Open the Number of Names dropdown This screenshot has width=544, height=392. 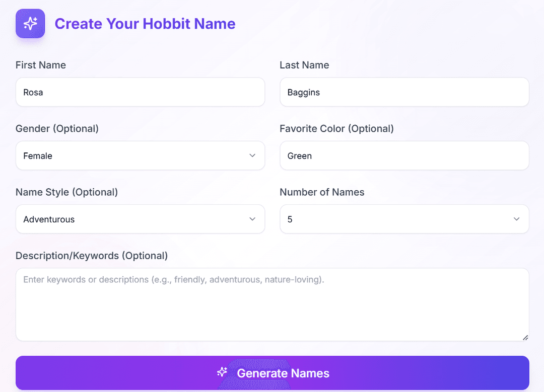point(404,219)
